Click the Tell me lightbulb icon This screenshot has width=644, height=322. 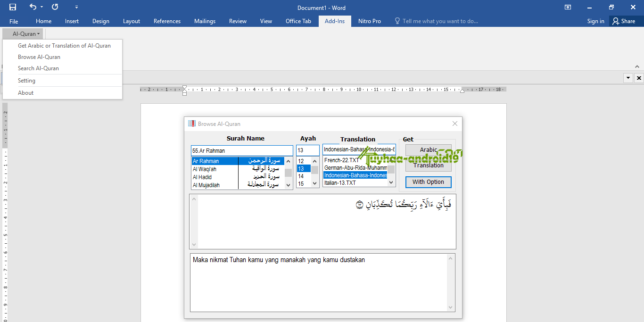(x=397, y=21)
